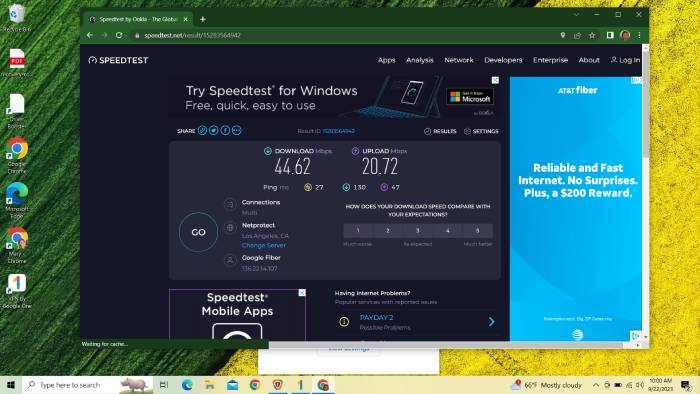Show hidden system tray icons

pos(596,385)
